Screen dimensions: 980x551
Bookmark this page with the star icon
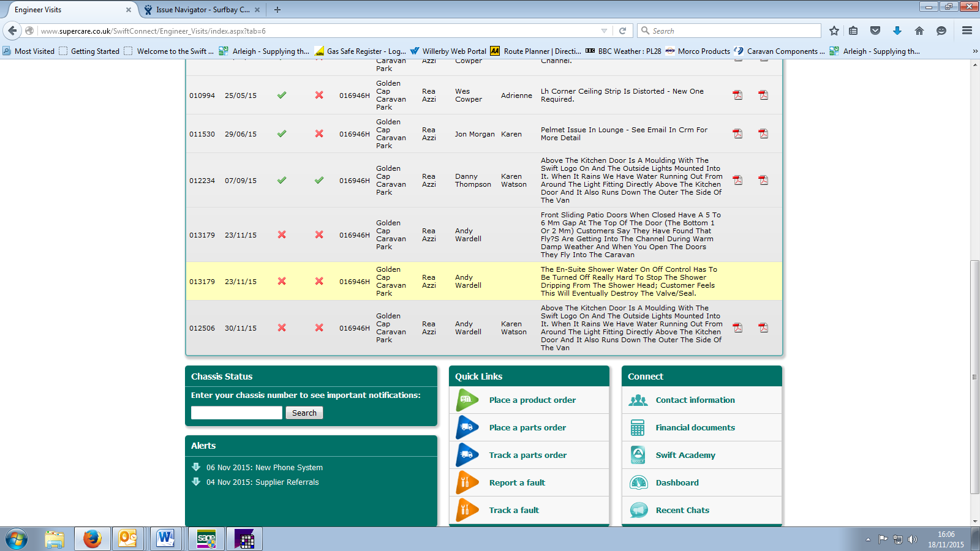click(834, 31)
